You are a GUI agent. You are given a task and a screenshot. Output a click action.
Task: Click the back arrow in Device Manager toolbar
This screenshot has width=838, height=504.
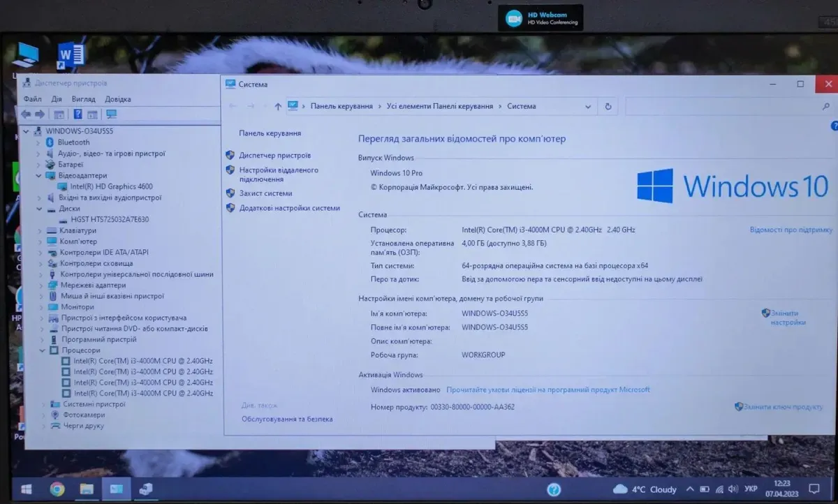[26, 114]
